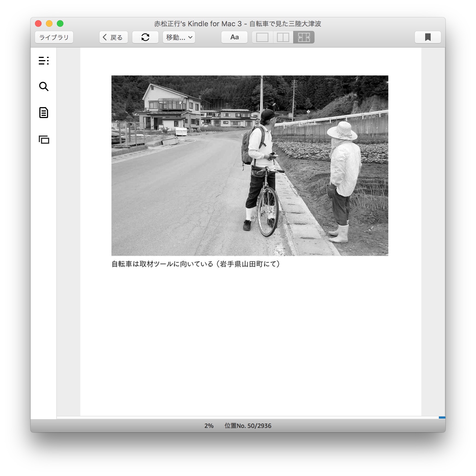
Task: Turn page by clicking the right gray margin
Action: click(433, 232)
